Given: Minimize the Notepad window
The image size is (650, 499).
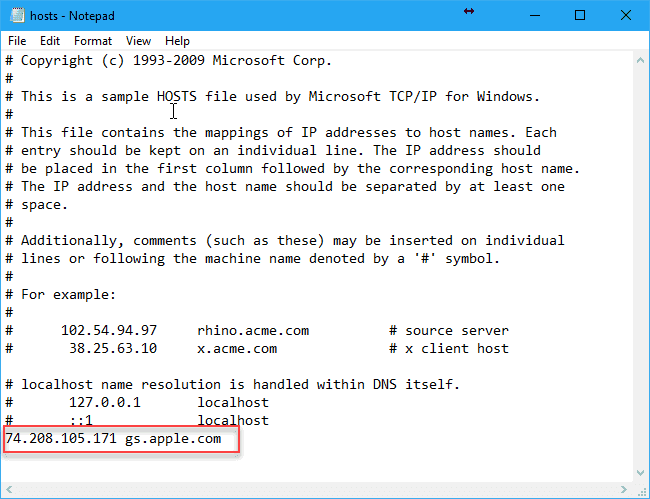Looking at the screenshot, I should pos(533,15).
